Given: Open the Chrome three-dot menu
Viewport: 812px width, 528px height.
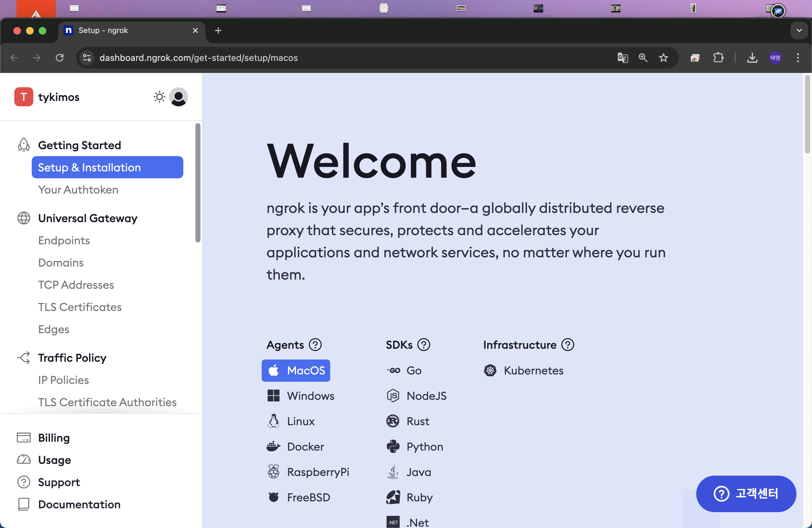Looking at the screenshot, I should (x=798, y=58).
